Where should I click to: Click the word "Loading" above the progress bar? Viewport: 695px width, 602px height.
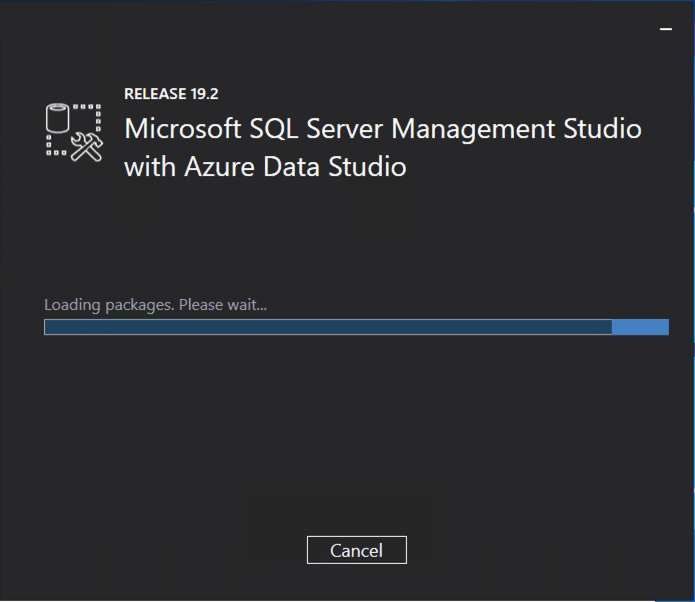[x=72, y=304]
